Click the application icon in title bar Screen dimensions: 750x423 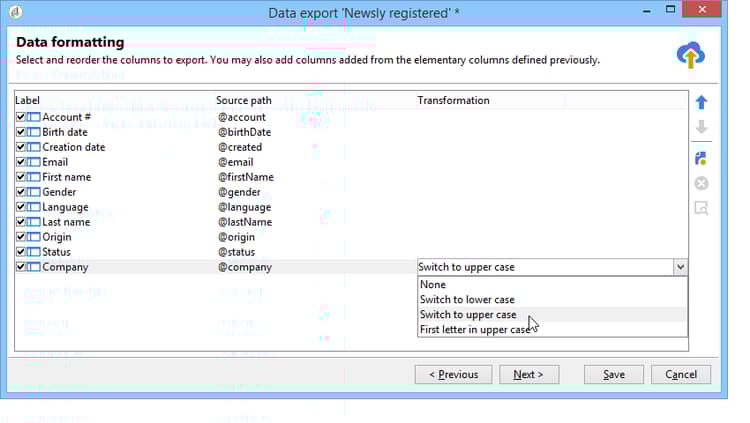[x=15, y=12]
